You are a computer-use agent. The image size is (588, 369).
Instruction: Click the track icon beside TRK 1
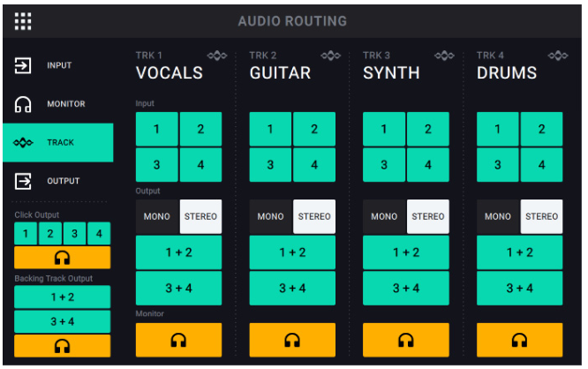217,56
